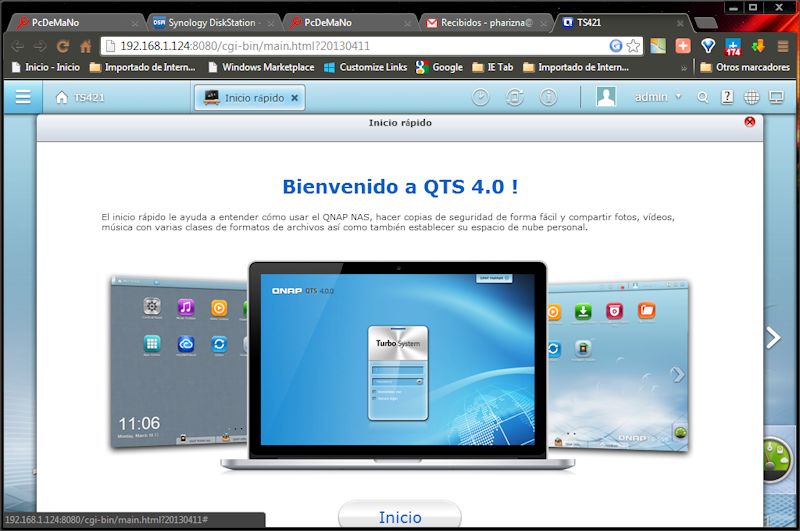Open desktop preferences monitor icon

[776, 97]
